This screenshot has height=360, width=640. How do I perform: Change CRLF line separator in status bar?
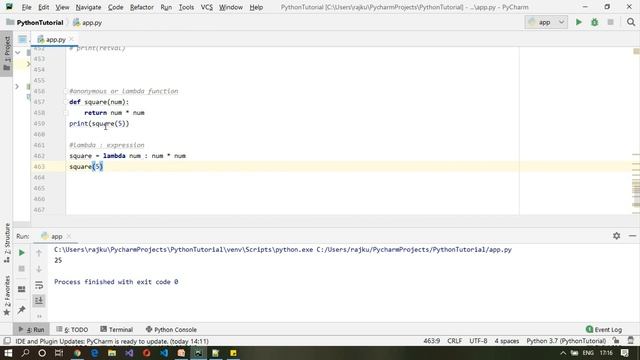(454, 341)
